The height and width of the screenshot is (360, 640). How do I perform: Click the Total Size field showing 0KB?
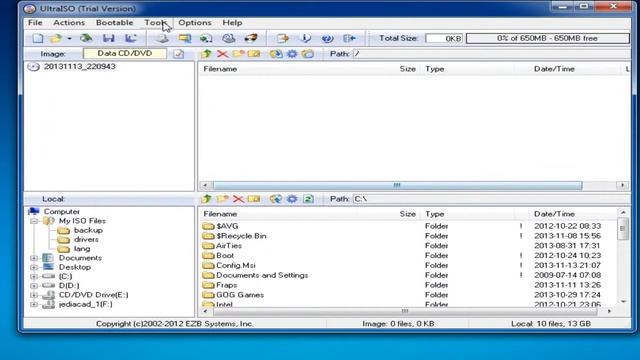point(444,38)
